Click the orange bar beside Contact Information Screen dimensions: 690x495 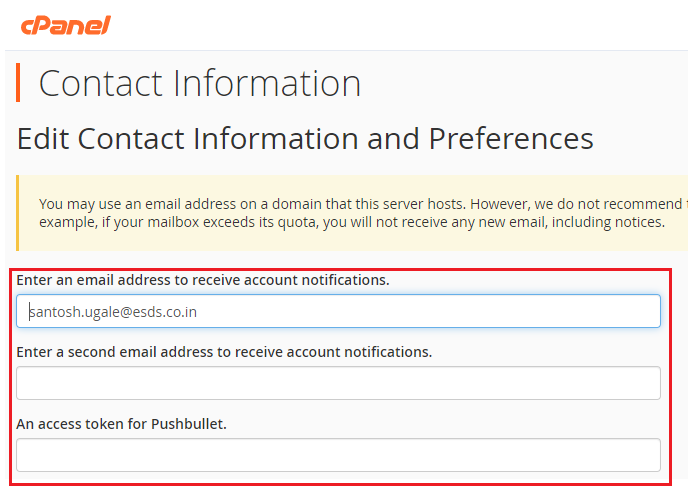tap(18, 83)
